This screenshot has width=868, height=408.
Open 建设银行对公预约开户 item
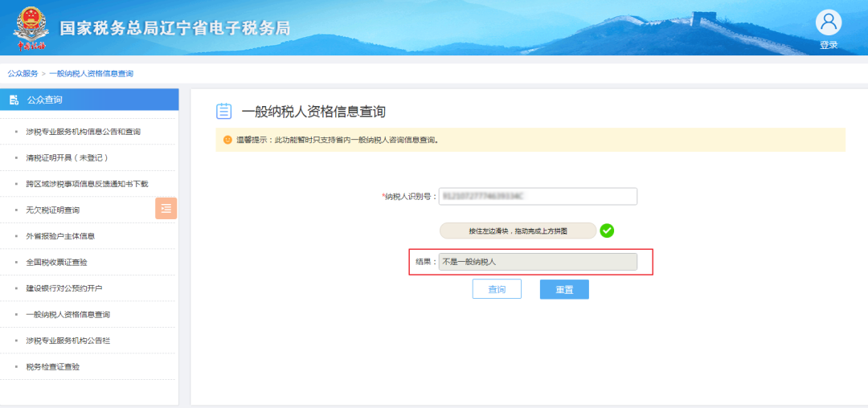point(64,288)
